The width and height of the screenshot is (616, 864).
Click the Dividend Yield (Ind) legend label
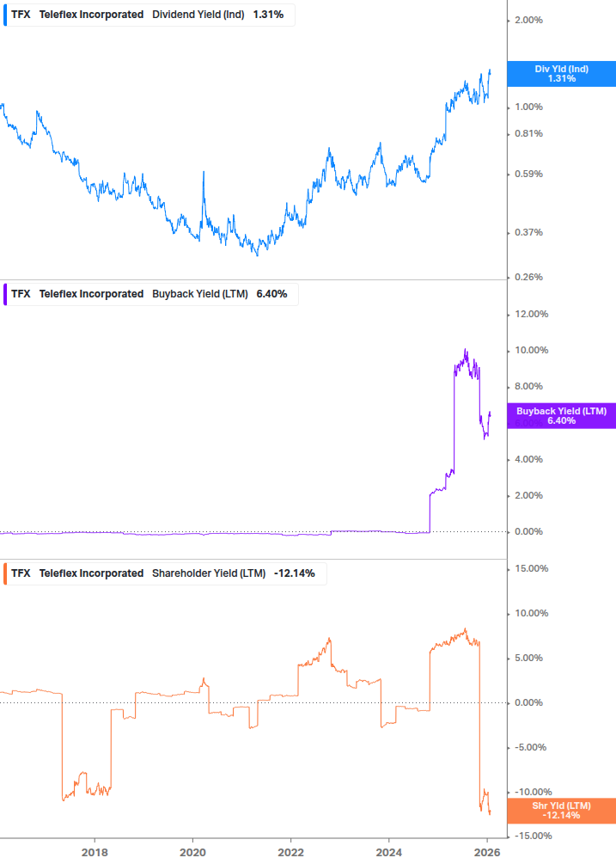point(198,15)
